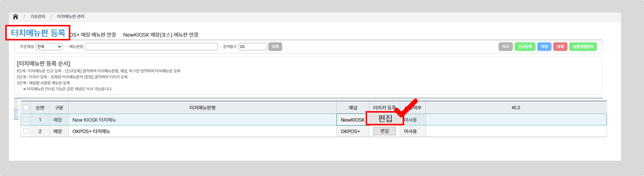Click the red 삭제 button
This screenshot has height=176, width=644.
tap(560, 47)
